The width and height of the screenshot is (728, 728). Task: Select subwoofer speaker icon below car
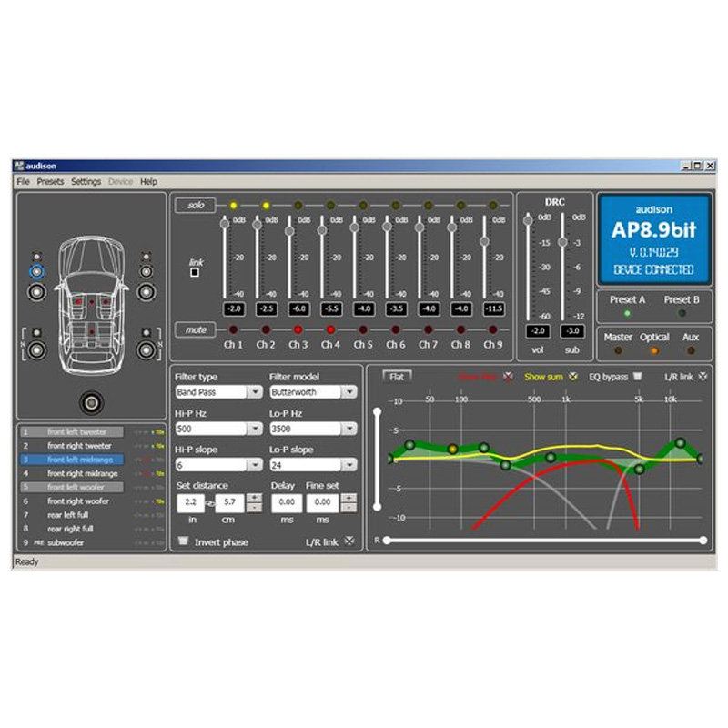click(x=92, y=402)
